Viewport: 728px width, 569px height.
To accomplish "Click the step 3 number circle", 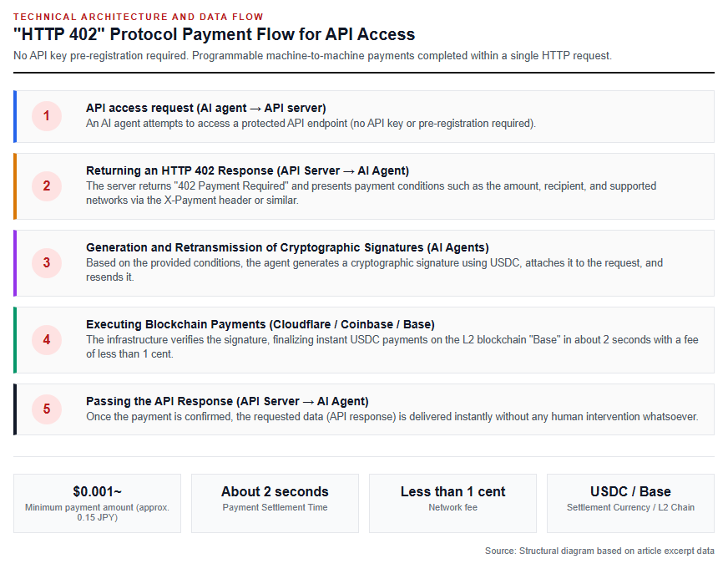I will point(47,263).
